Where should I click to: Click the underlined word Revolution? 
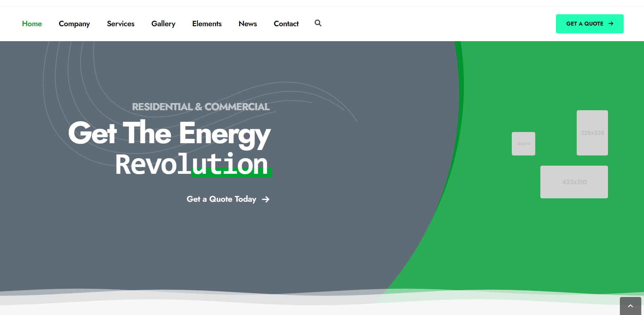(192, 165)
